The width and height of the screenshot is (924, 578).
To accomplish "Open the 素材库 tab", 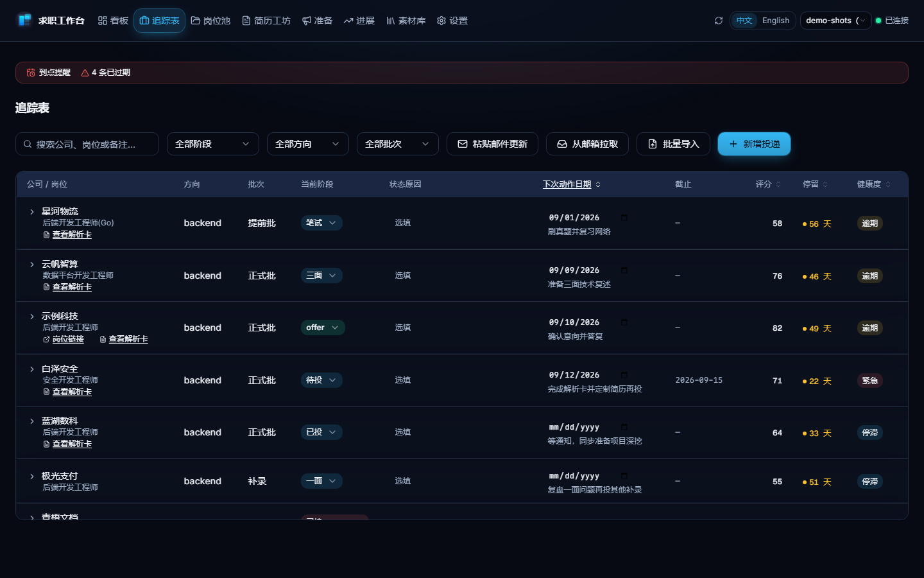I will point(406,21).
